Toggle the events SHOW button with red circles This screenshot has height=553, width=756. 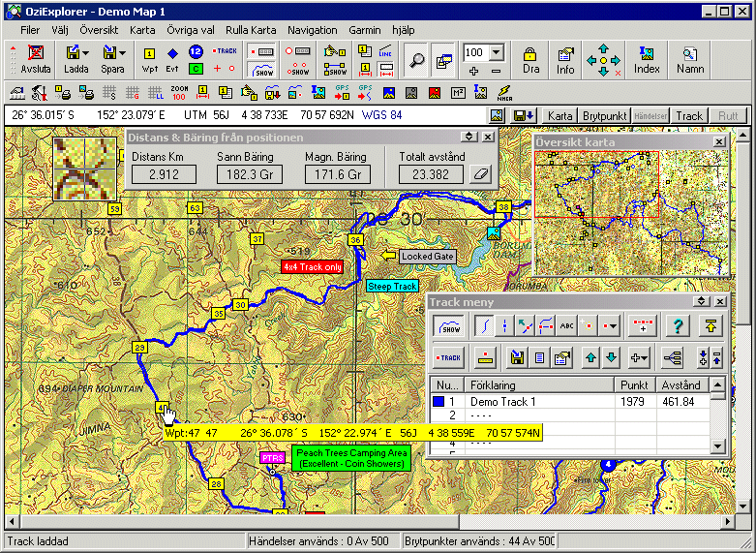tap(297, 69)
